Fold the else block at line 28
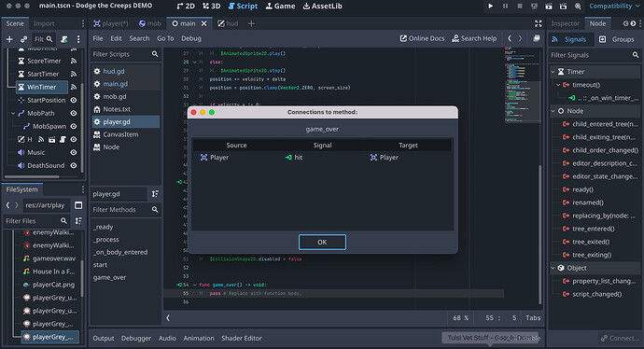 click(x=195, y=62)
